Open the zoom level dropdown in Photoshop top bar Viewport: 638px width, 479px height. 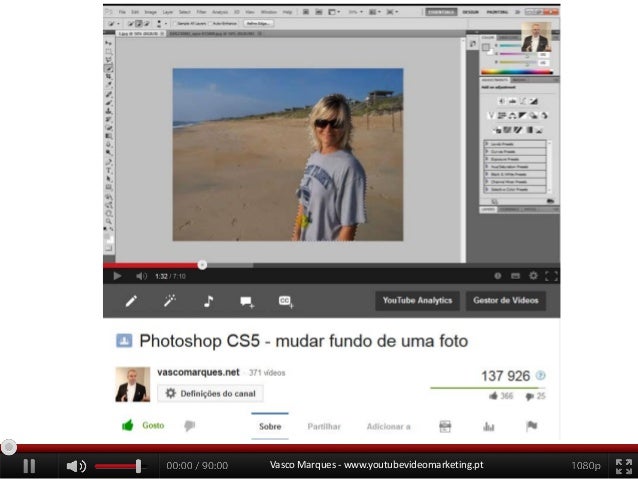pos(355,12)
